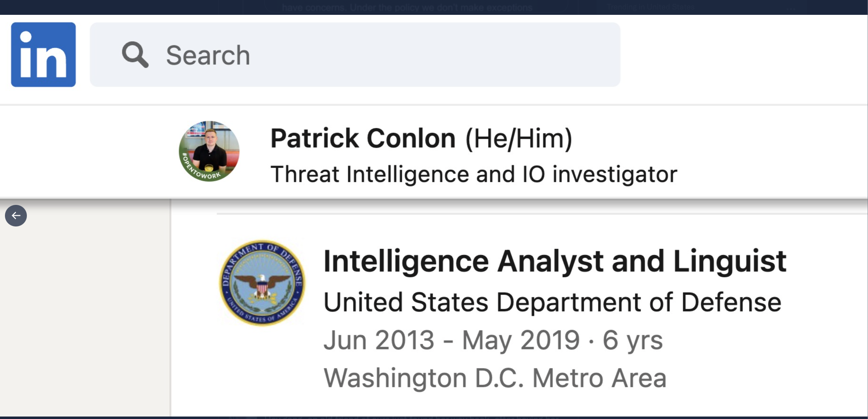This screenshot has height=419, width=868.
Task: Select the Threat Intelligence and IO investigator headline
Action: [x=474, y=174]
